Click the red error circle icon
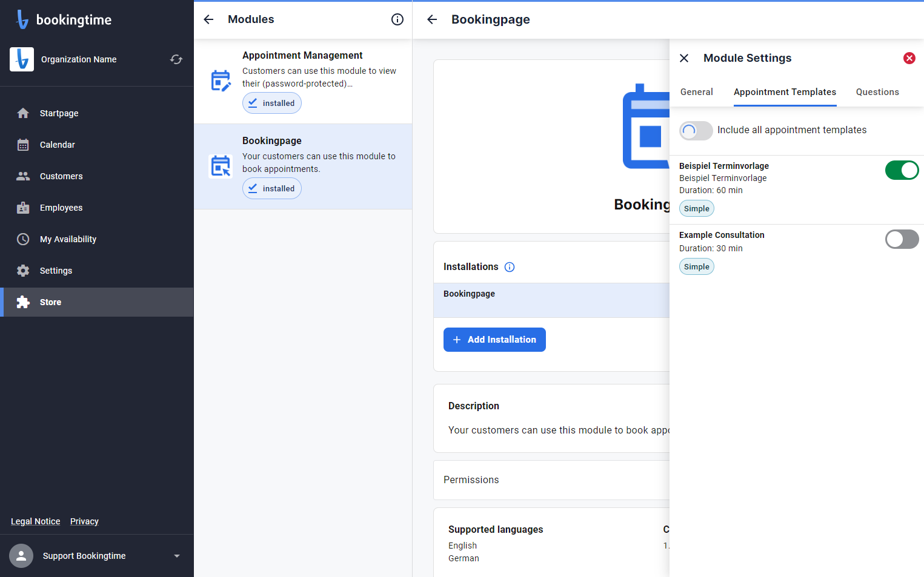924x577 pixels. [909, 58]
